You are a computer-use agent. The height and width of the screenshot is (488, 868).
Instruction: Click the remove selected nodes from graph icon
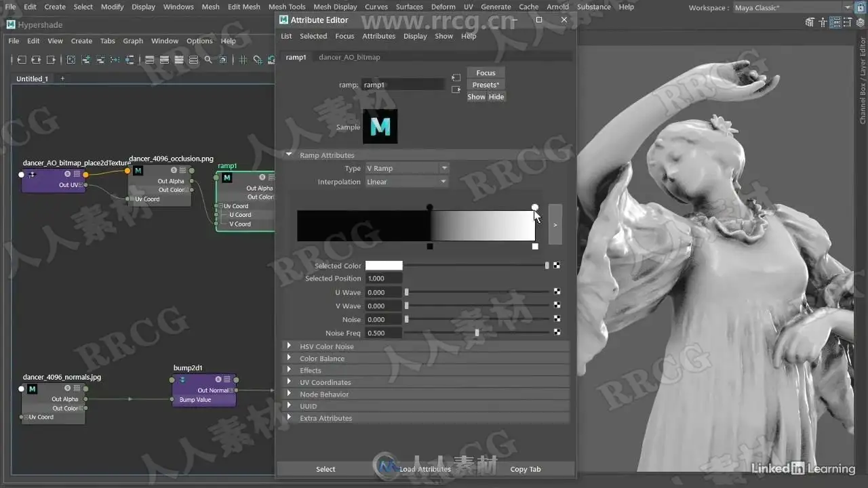pyautogui.click(x=100, y=60)
